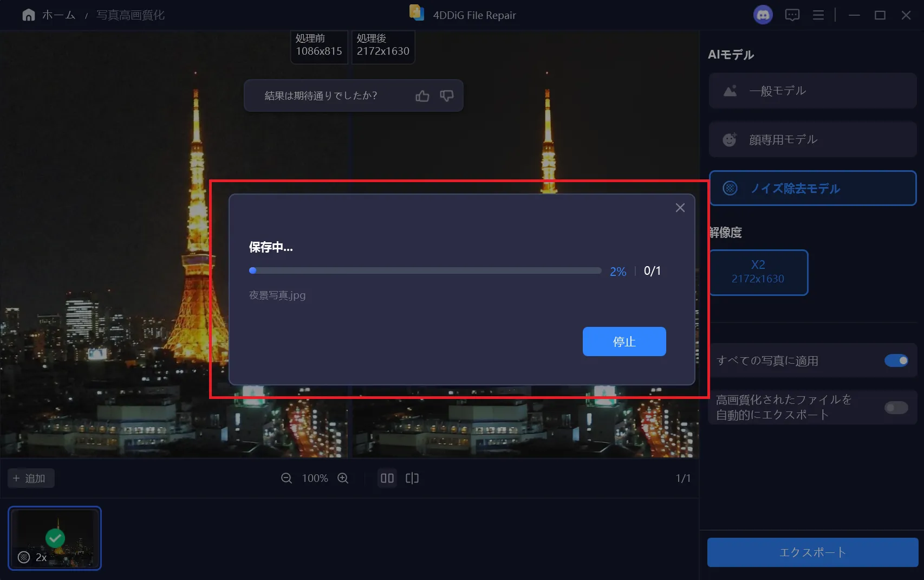
Task: Click the 2x denoise badge icon on thumbnail
Action: point(24,557)
